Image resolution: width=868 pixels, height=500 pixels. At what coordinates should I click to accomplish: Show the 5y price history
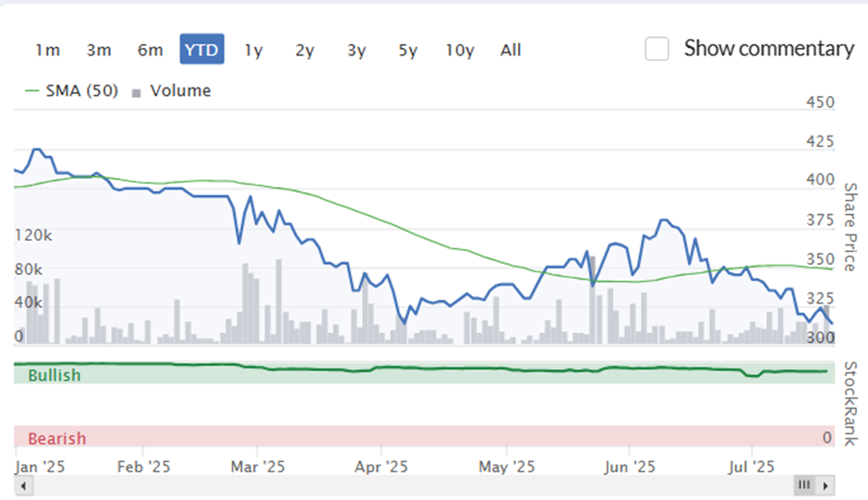pyautogui.click(x=408, y=50)
